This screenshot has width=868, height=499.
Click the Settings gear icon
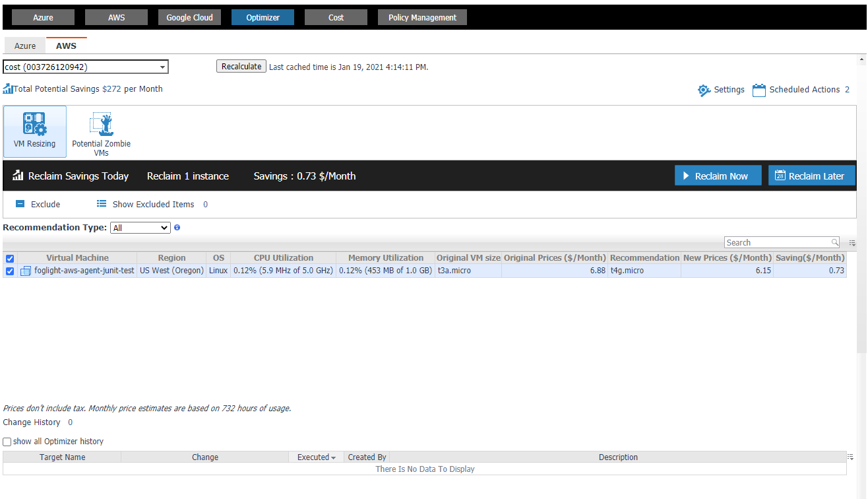coord(704,90)
